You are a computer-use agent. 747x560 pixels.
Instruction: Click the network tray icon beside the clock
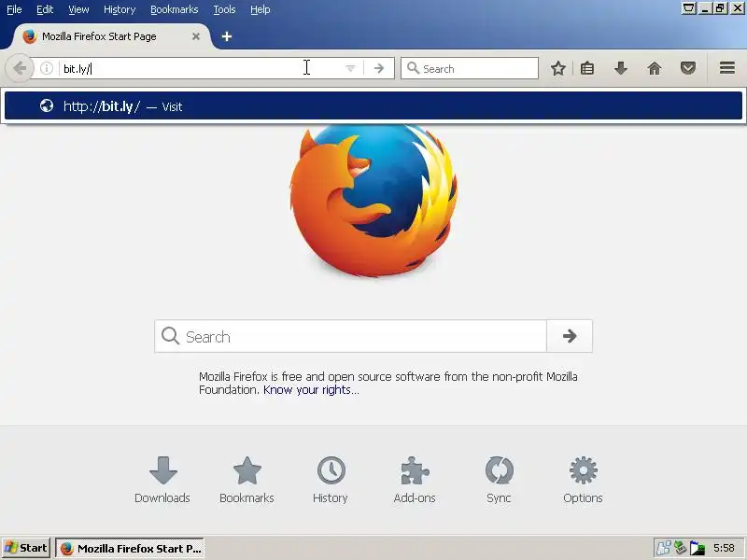tap(698, 548)
